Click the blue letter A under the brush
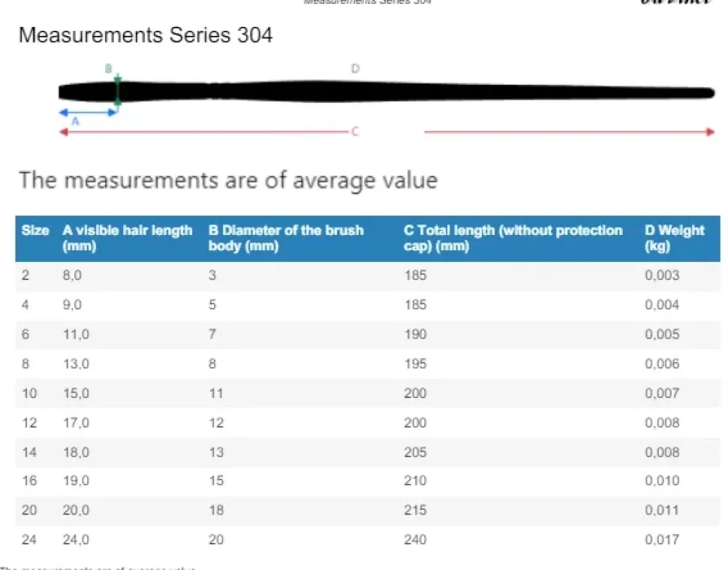Image resolution: width=728 pixels, height=570 pixels. coord(74,120)
